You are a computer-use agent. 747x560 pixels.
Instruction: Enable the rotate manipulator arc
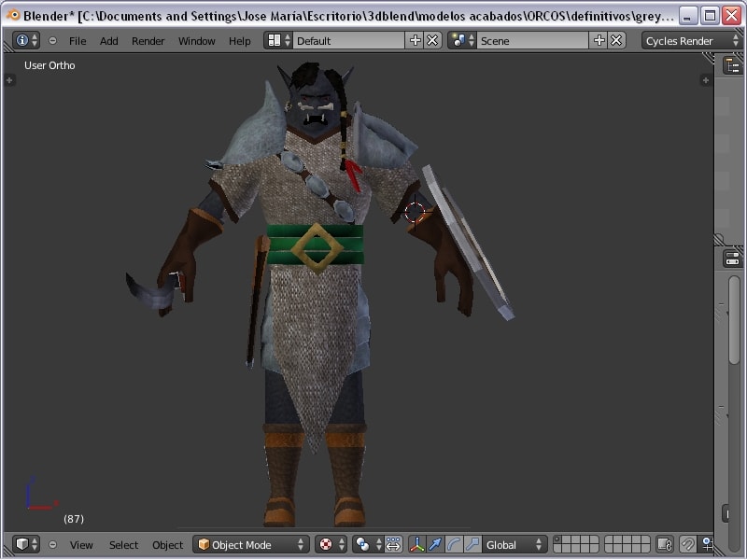454,544
